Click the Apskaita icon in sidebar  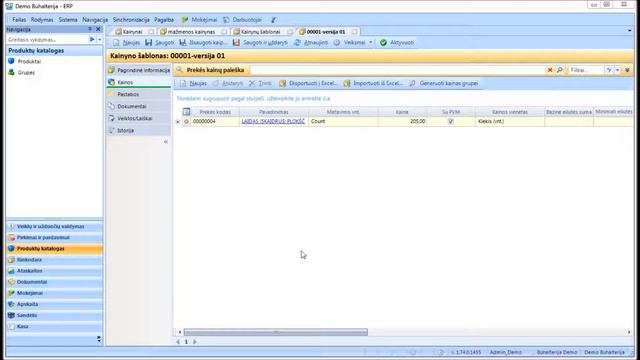pos(11,304)
